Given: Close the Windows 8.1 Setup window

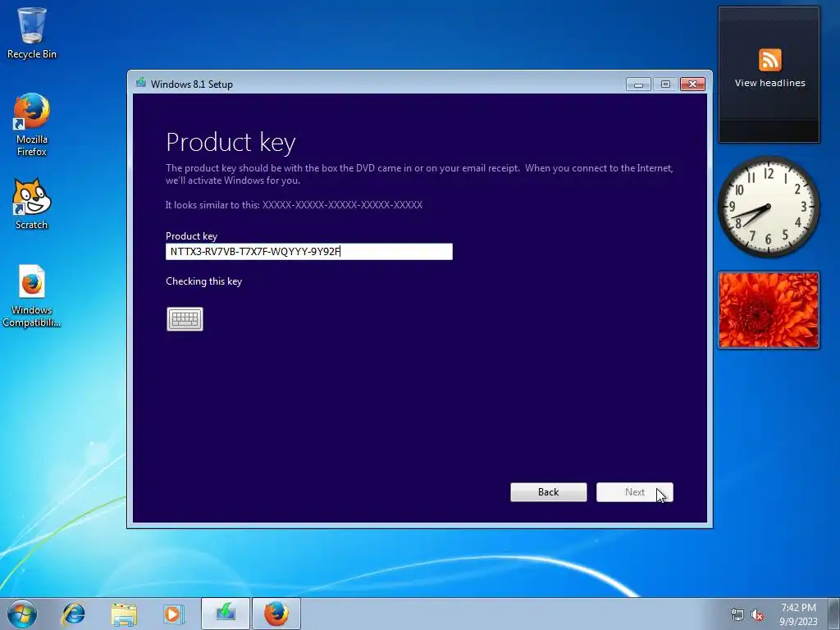Looking at the screenshot, I should (x=692, y=84).
